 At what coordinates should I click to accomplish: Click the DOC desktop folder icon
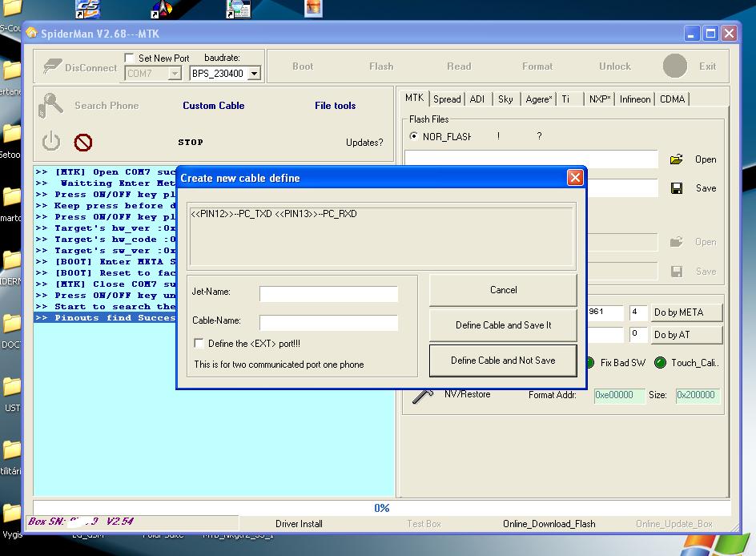pos(11,324)
